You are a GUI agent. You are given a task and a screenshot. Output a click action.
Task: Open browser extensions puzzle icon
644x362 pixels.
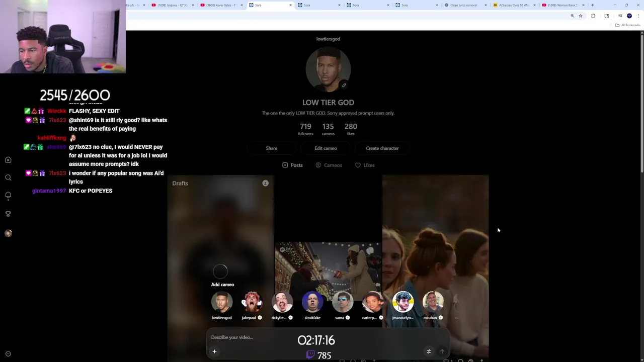593,16
